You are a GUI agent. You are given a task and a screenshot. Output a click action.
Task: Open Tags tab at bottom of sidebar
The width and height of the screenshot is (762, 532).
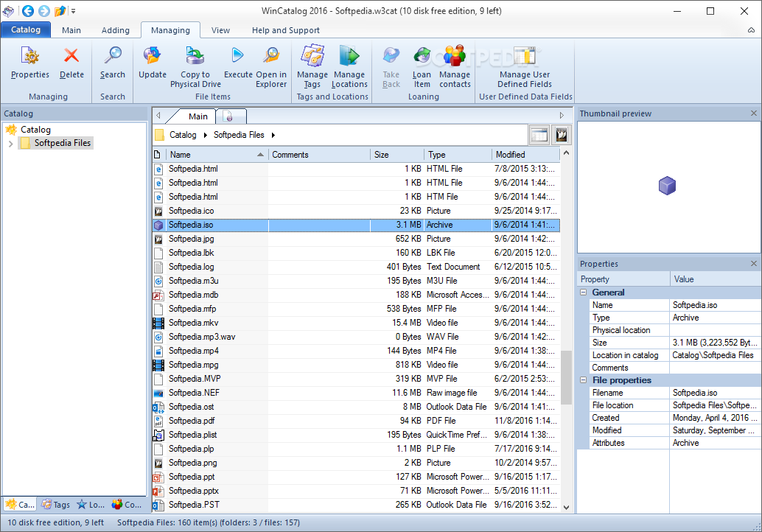coord(55,504)
